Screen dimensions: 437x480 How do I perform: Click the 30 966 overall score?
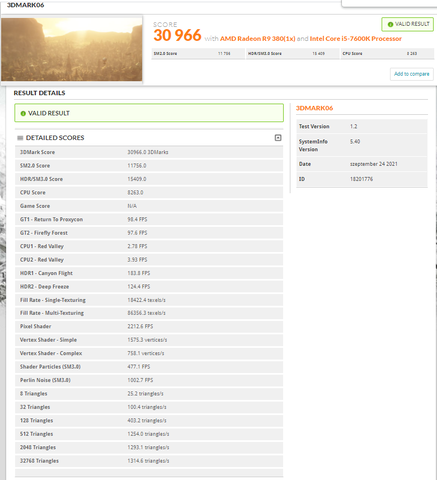point(177,35)
